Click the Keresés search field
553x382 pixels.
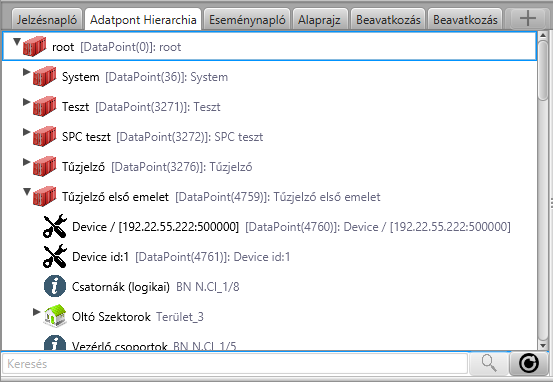pos(235,364)
